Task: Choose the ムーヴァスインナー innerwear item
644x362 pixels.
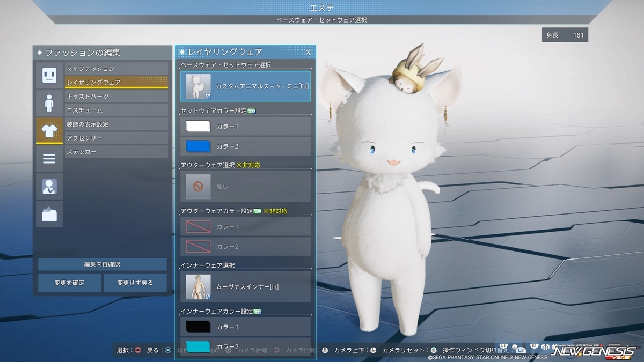Action: [x=245, y=286]
